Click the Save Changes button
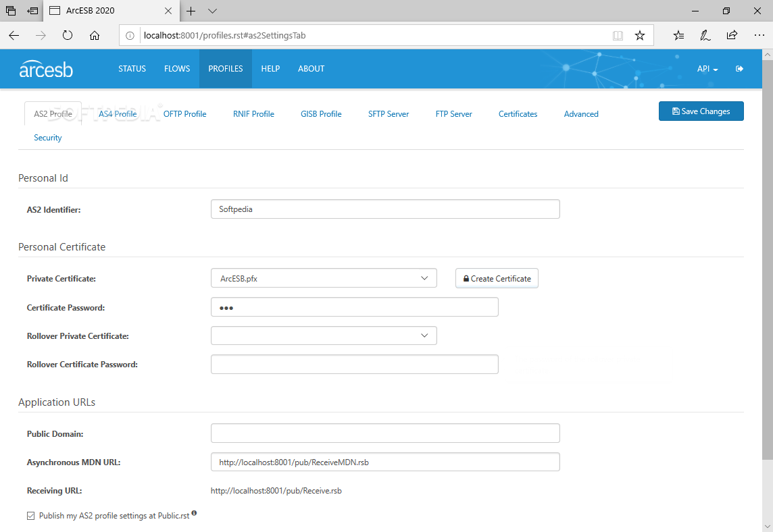Screen dimensions: 773x532 [x=701, y=111]
